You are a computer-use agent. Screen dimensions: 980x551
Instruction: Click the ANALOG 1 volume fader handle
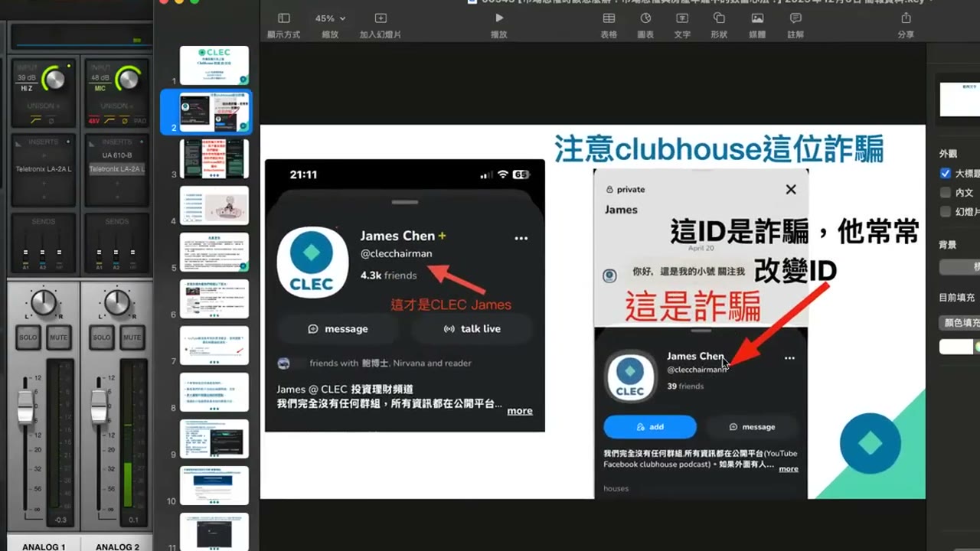[26, 406]
